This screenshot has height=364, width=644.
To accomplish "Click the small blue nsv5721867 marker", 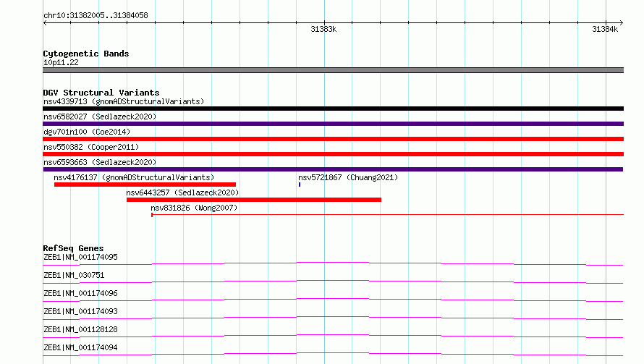I will (x=300, y=185).
